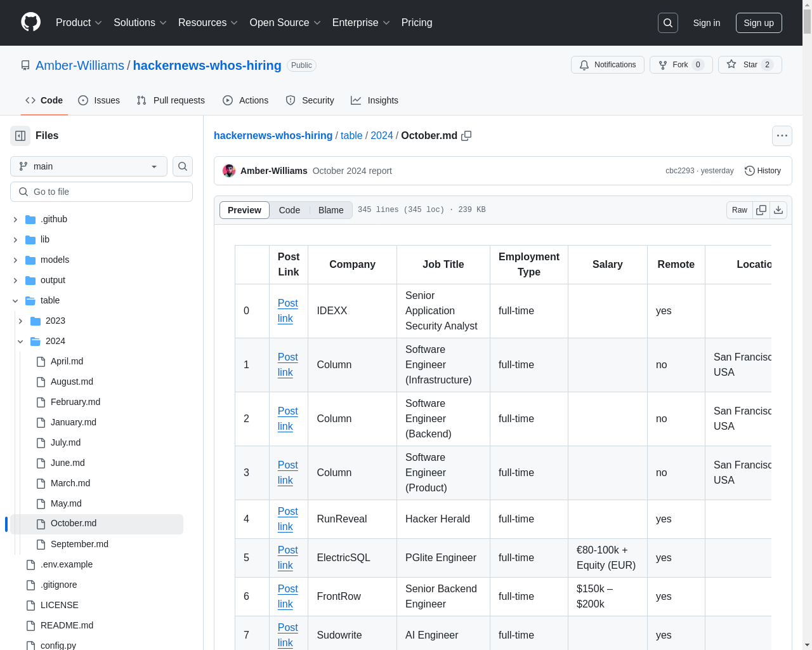812x650 pixels.
Task: Click the models folder icon
Action: (x=30, y=260)
